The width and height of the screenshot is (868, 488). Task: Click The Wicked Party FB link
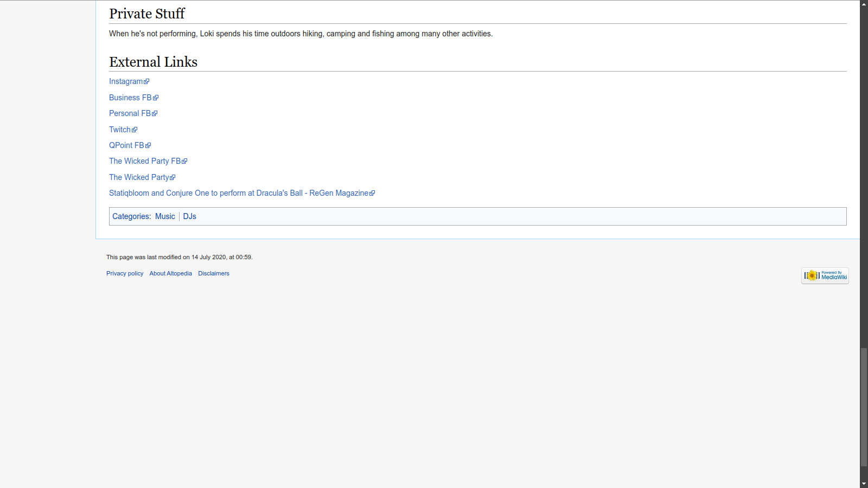[145, 161]
